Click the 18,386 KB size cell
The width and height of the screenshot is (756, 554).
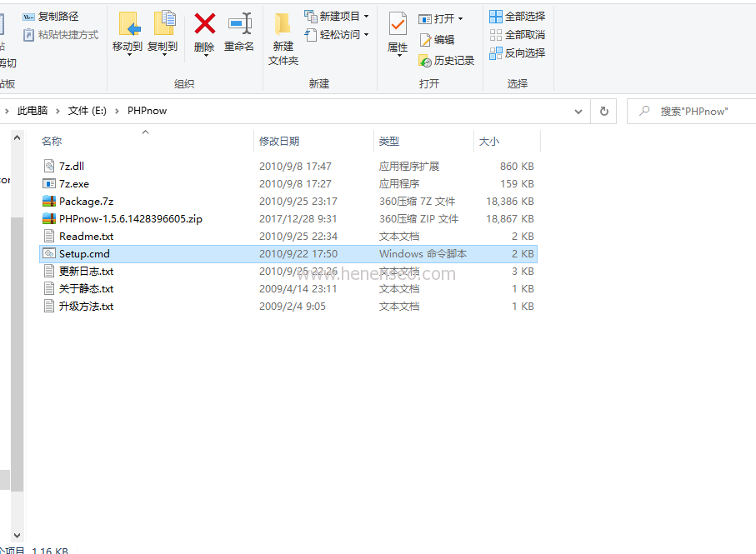point(509,202)
